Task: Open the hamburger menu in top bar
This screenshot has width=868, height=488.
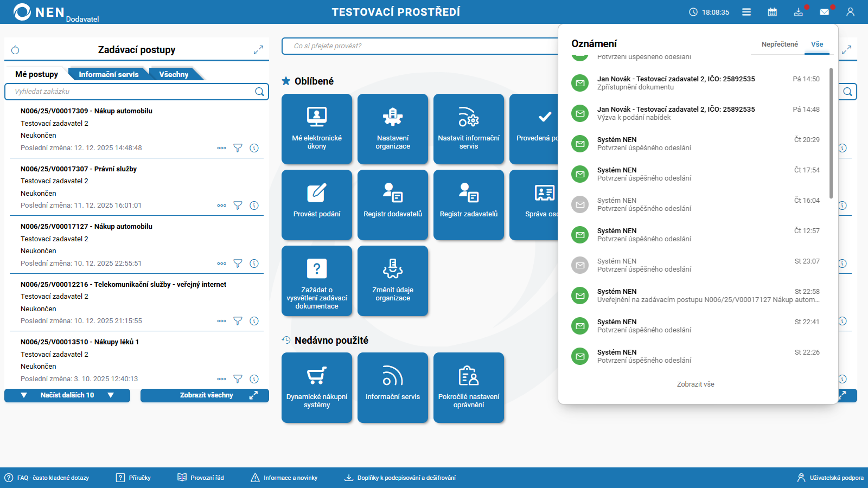Action: click(x=746, y=12)
